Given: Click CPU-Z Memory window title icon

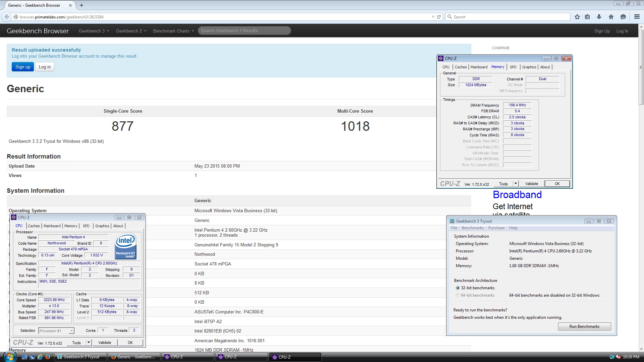Looking at the screenshot, I should pos(441,58).
